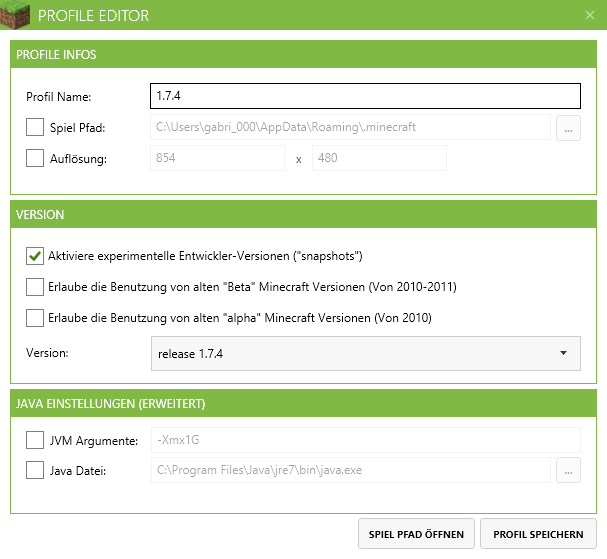The height and width of the screenshot is (559, 607).
Task: Click the VERSION section header
Action: [304, 214]
